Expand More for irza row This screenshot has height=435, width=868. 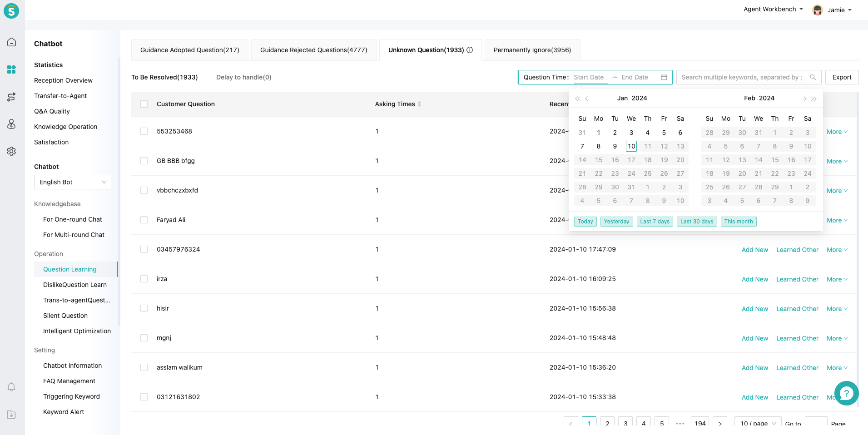click(x=837, y=279)
